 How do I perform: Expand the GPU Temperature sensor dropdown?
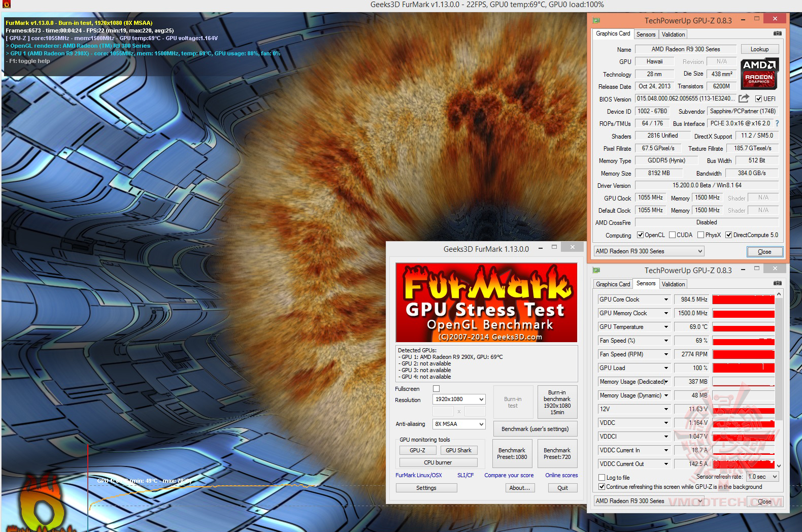pos(666,327)
